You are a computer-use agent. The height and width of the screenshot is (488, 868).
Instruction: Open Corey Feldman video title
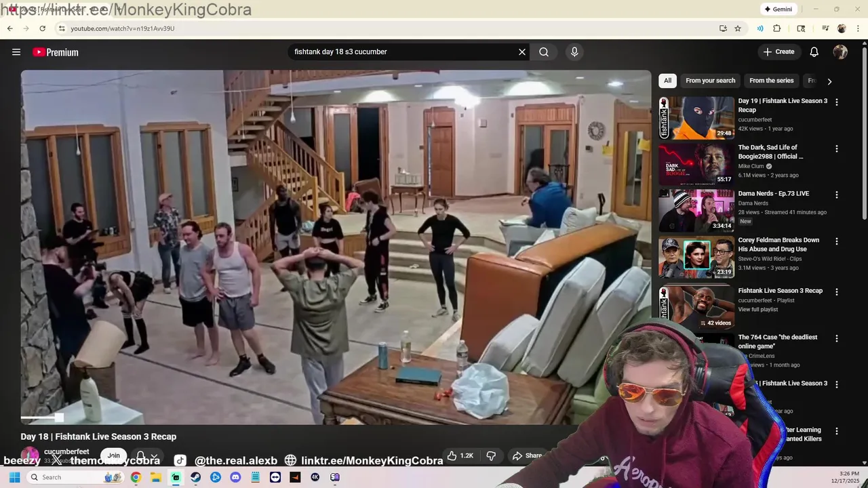pos(778,245)
